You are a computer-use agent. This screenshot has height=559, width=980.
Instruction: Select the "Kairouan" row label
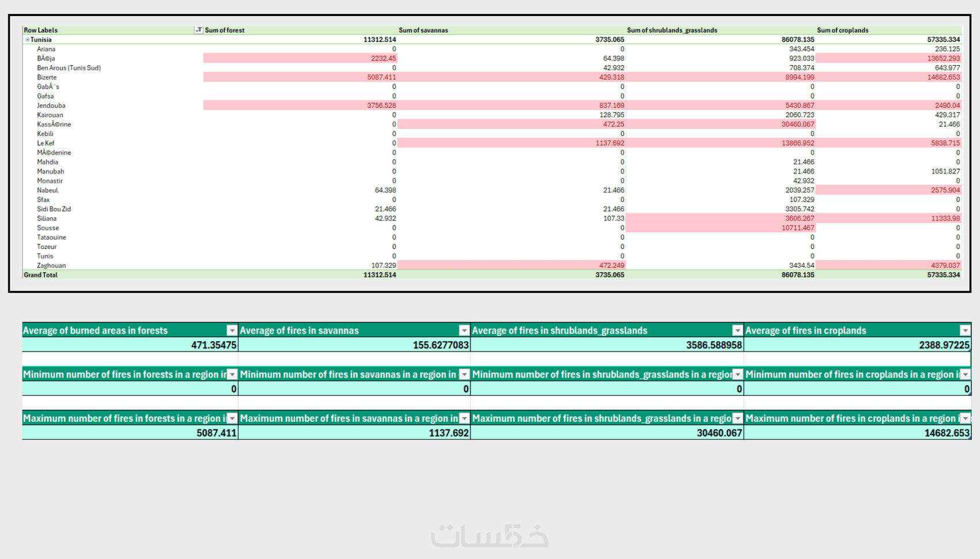point(50,115)
